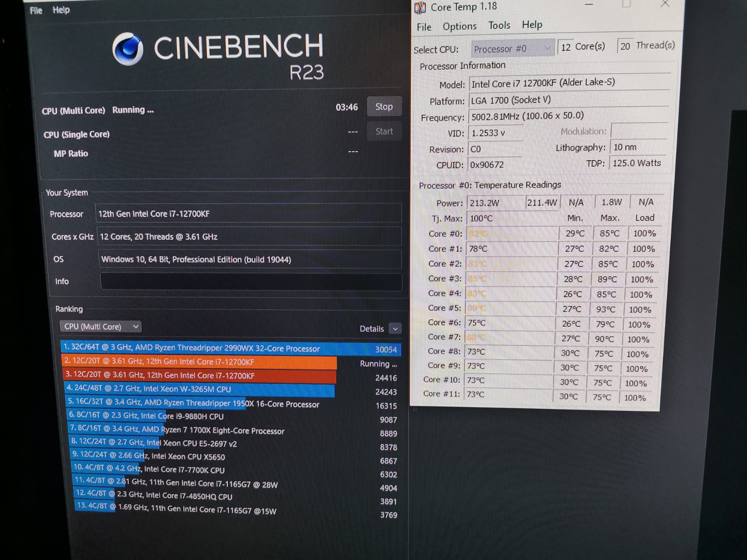Select the i7-12700KF ranking row scoring 24416
This screenshot has height=560, width=747.
[231, 376]
